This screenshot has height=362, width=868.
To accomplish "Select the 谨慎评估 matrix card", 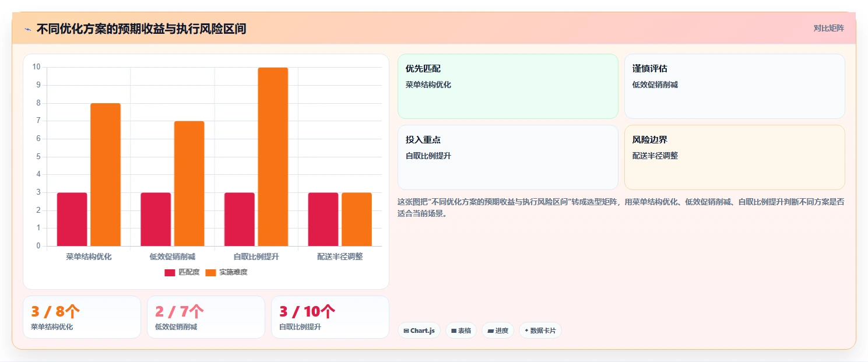I will [735, 86].
